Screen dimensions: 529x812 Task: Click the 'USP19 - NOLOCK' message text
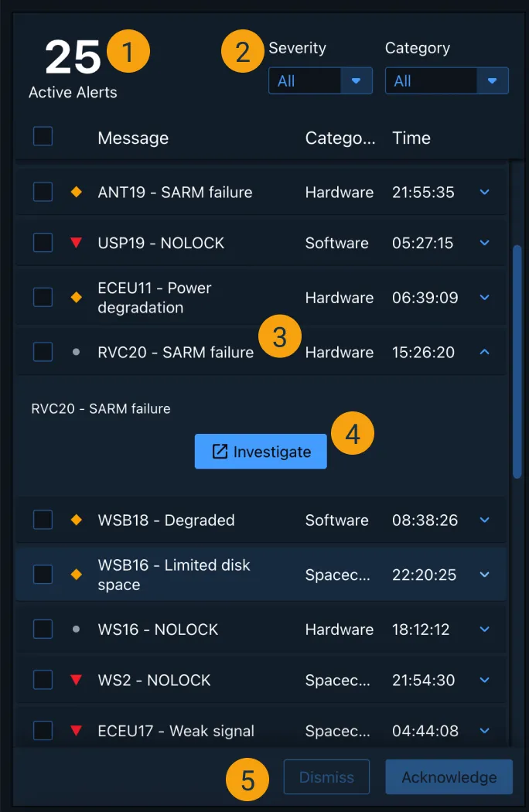(x=161, y=243)
